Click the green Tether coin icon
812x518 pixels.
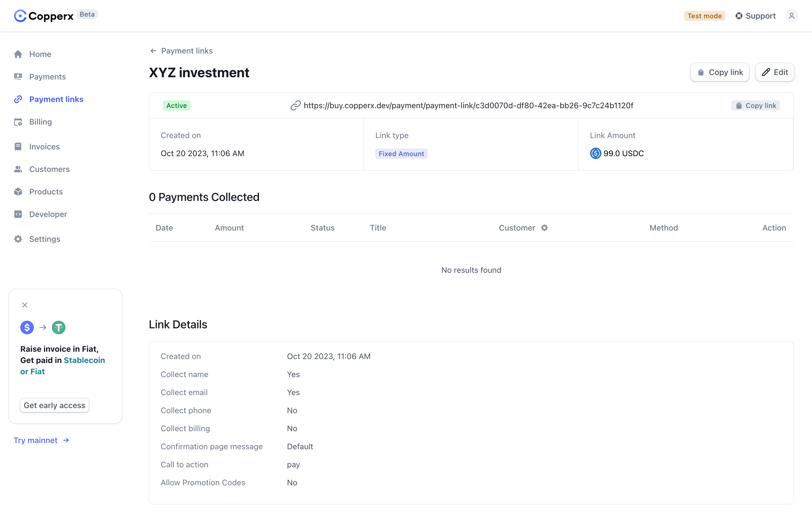click(x=59, y=327)
